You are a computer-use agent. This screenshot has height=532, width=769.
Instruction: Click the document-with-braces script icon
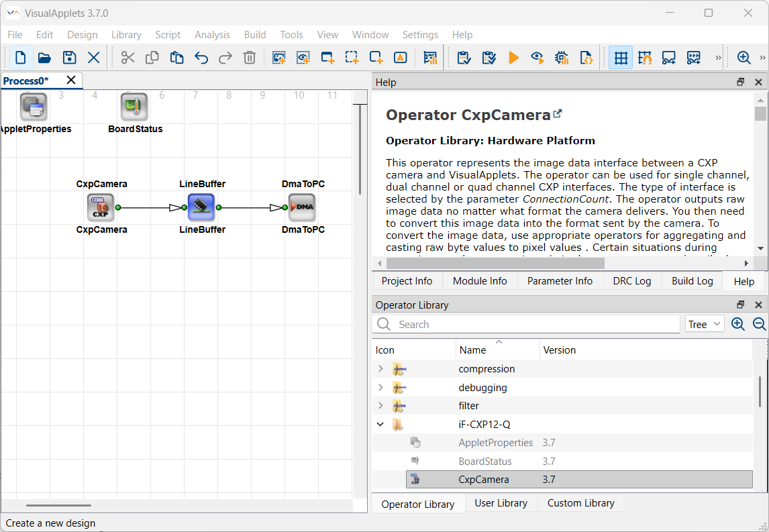(586, 58)
